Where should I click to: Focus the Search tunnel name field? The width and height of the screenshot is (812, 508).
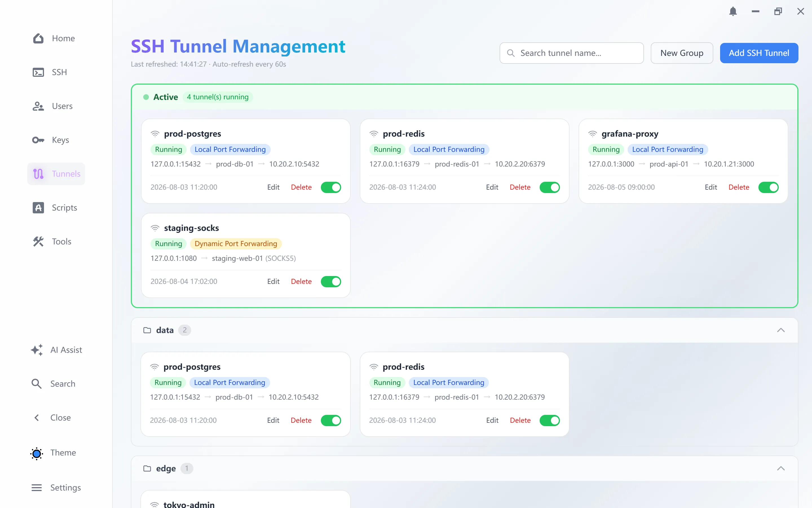point(572,53)
